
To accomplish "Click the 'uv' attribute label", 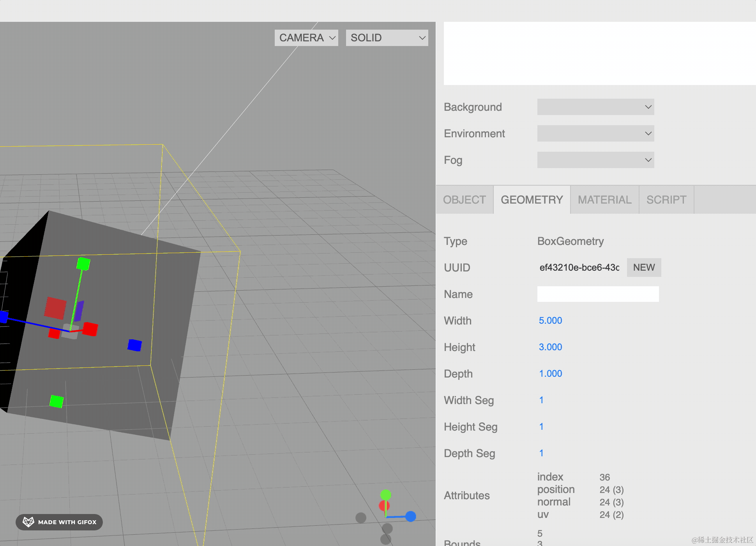I will [x=543, y=514].
